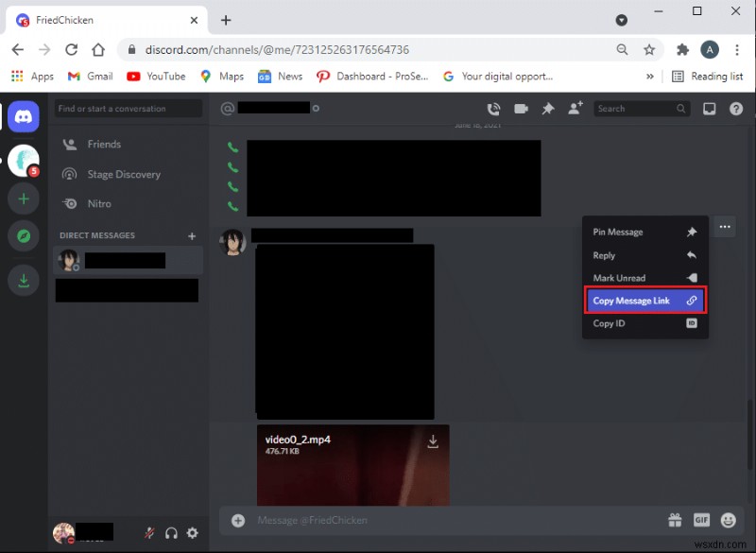Start a voice call in the DM
This screenshot has height=553, width=756.
coord(493,109)
